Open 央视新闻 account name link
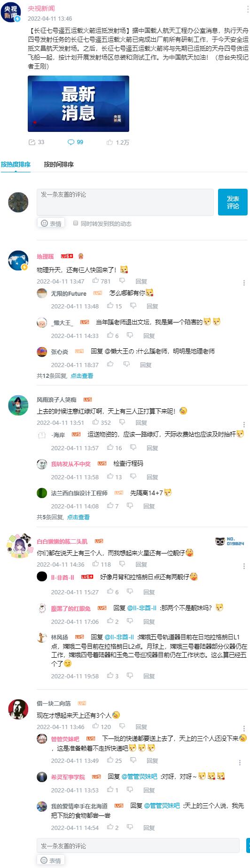The width and height of the screenshot is (250, 868). click(x=41, y=8)
